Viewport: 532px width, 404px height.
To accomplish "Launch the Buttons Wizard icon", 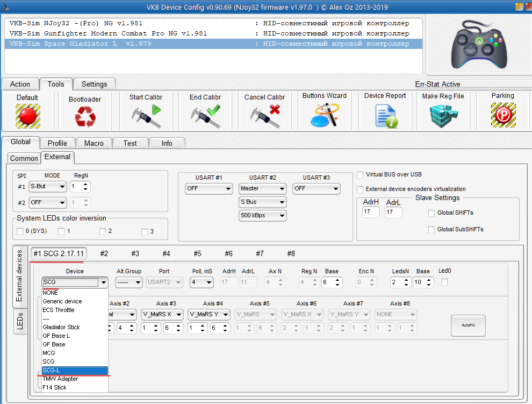I will (325, 115).
